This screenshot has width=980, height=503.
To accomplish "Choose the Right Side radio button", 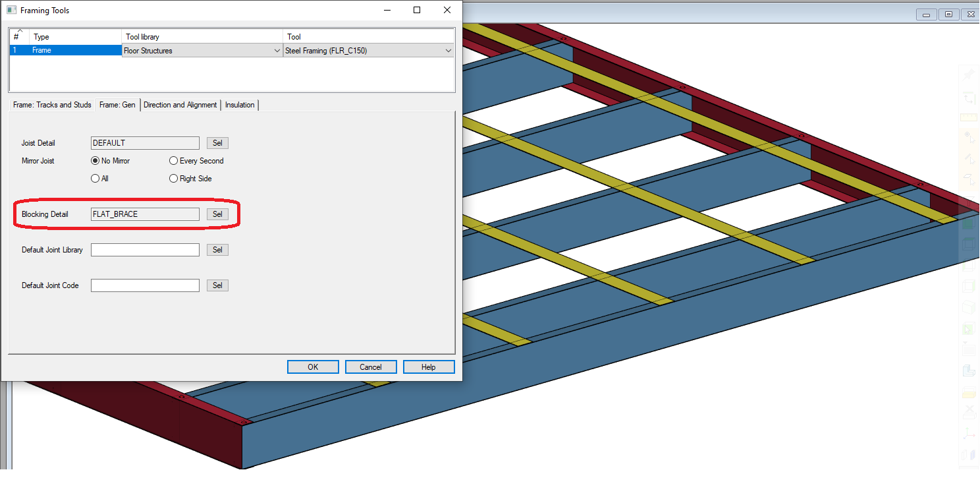I will tap(174, 179).
